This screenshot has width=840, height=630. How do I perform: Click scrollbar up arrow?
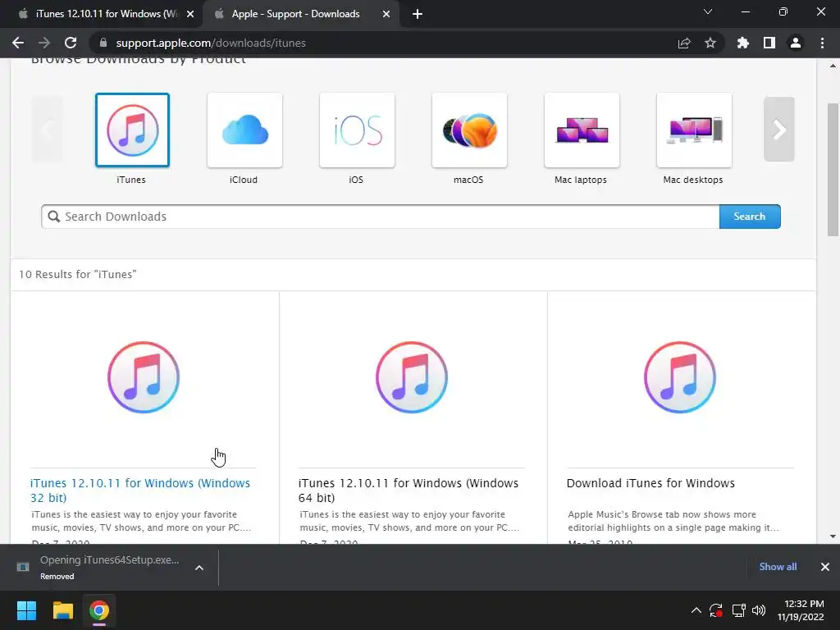click(833, 66)
